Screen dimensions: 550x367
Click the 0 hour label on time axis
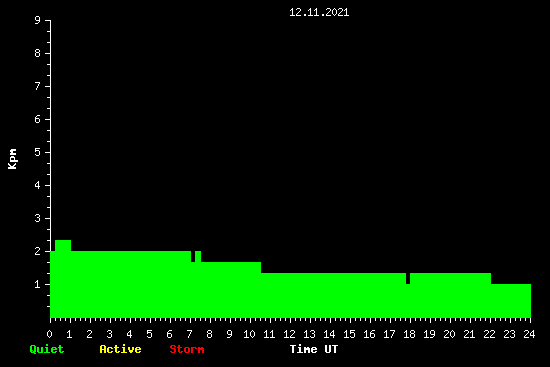pos(49,334)
